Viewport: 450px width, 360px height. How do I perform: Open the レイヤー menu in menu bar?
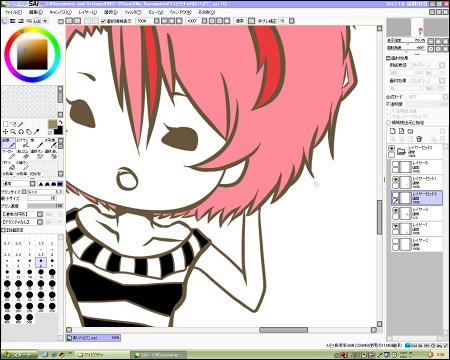point(88,12)
